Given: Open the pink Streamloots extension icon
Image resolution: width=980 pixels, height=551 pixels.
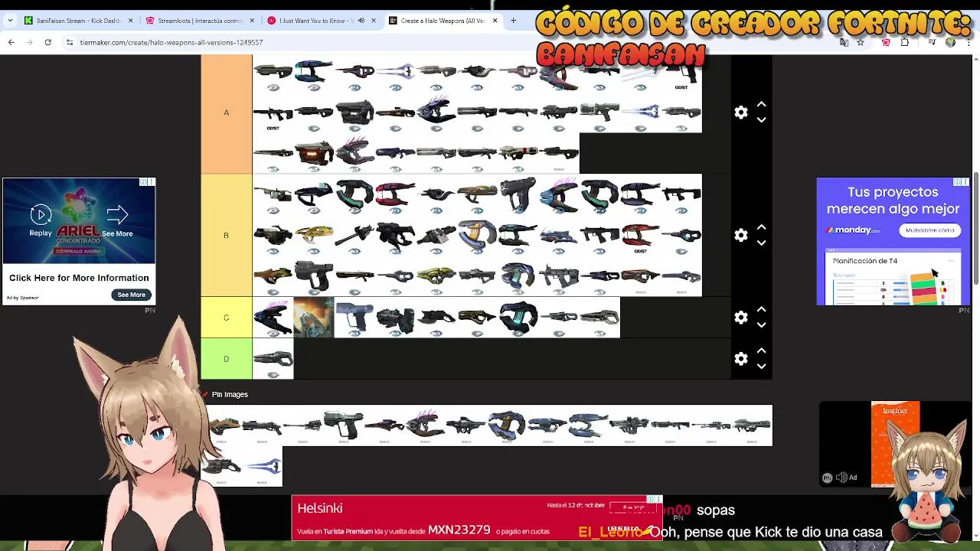Looking at the screenshot, I should tap(886, 42).
